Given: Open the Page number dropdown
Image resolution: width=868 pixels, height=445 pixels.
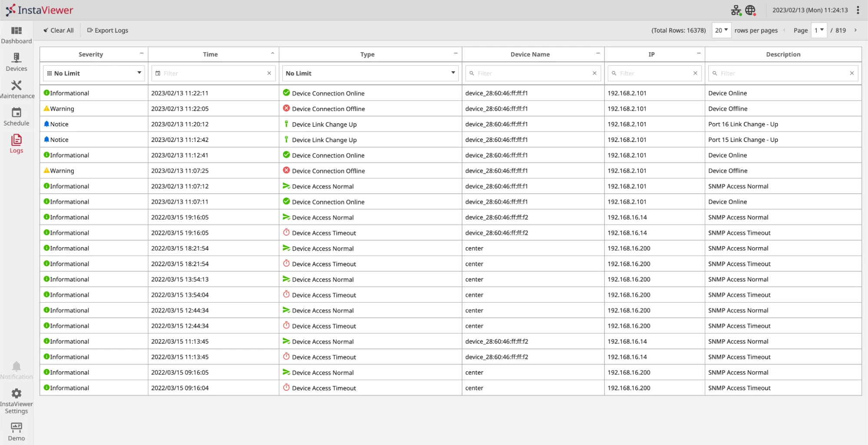Looking at the screenshot, I should tap(819, 30).
